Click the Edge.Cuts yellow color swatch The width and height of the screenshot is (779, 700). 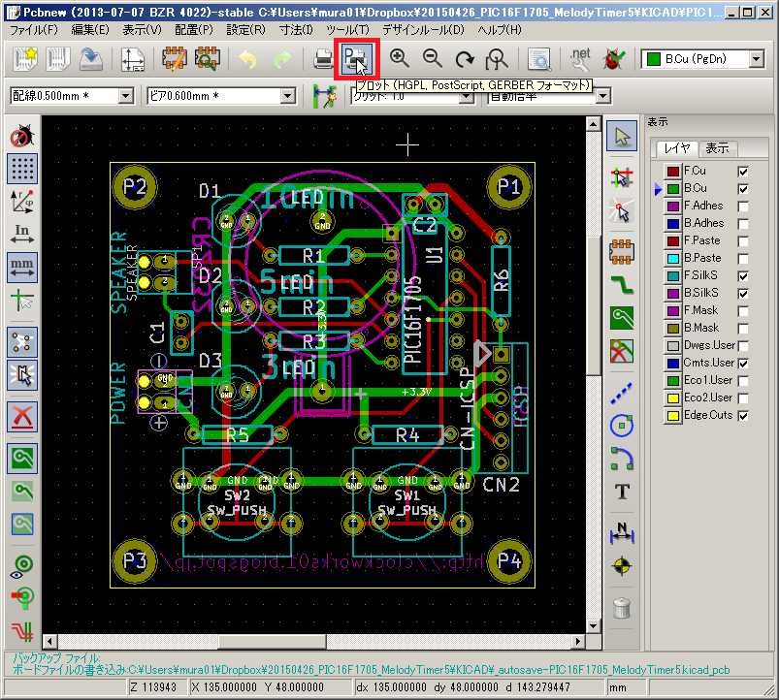click(673, 416)
